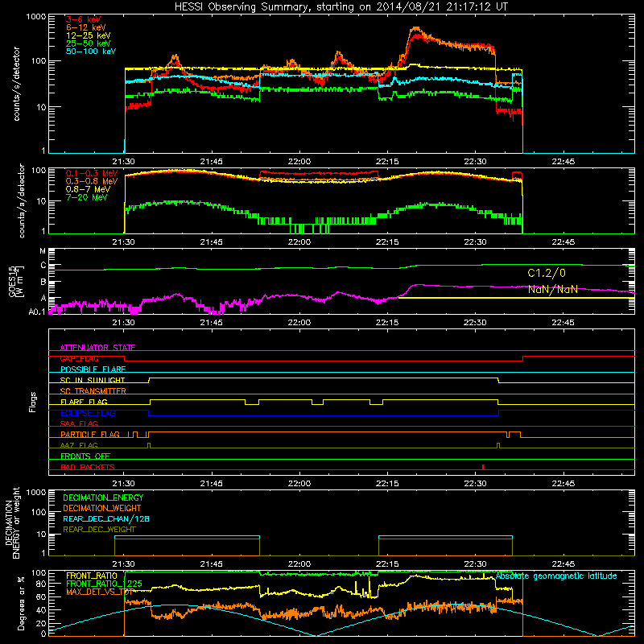Click the BAD_PACKETS flag label
644x644 pixels.
pos(88,467)
